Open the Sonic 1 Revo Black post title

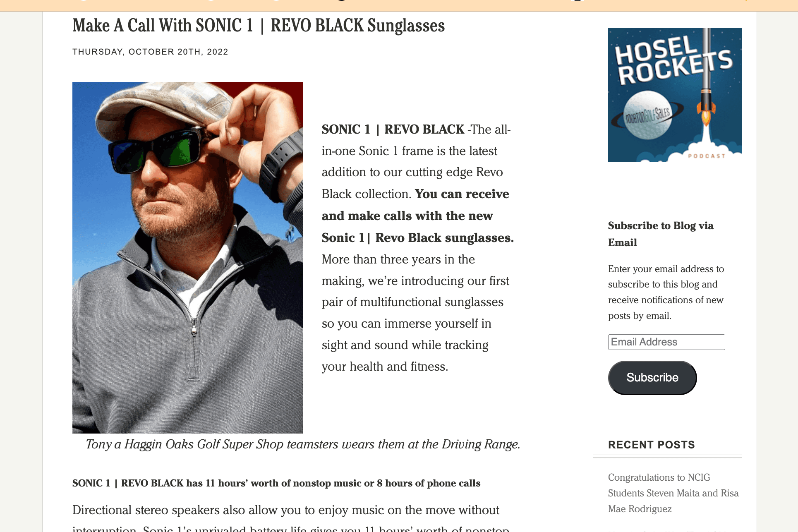[259, 26]
